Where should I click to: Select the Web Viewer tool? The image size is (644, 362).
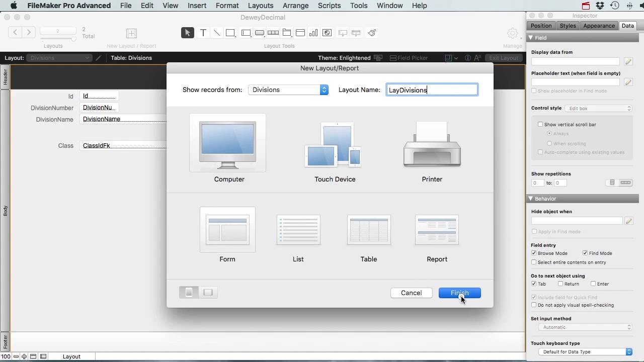coord(327,33)
